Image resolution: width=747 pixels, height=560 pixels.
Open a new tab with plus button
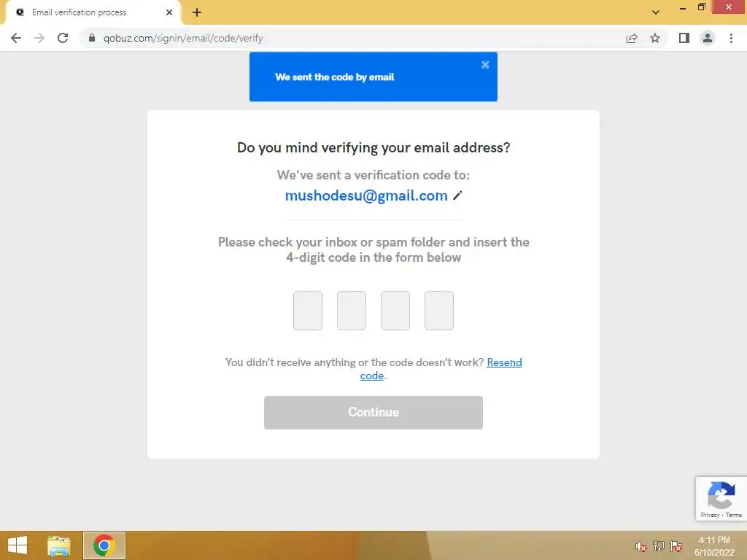pyautogui.click(x=197, y=12)
